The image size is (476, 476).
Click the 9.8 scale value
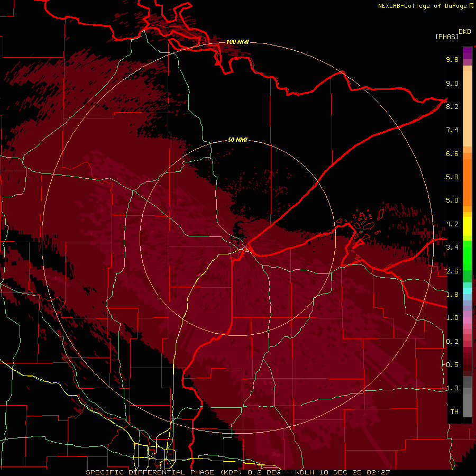[452, 59]
